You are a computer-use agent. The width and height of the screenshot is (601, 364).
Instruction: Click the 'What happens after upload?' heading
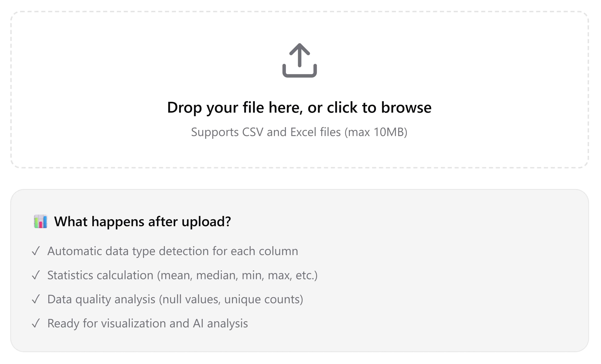pos(143,222)
